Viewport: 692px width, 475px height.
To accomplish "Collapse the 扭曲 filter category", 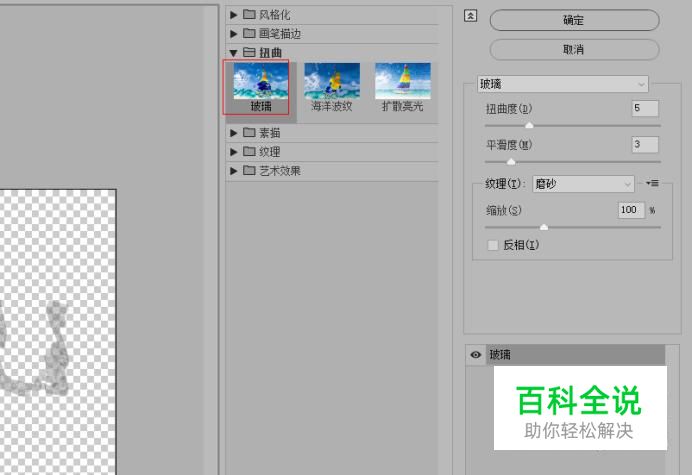I will (x=233, y=53).
